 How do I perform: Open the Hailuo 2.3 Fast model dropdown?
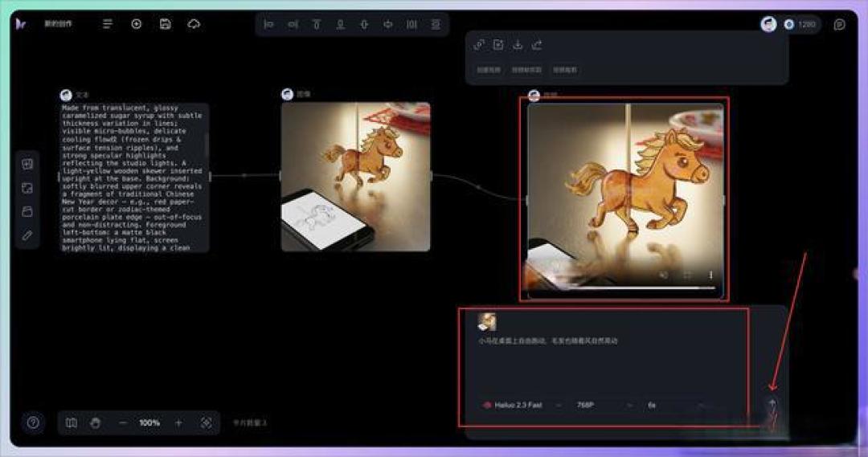click(523, 405)
